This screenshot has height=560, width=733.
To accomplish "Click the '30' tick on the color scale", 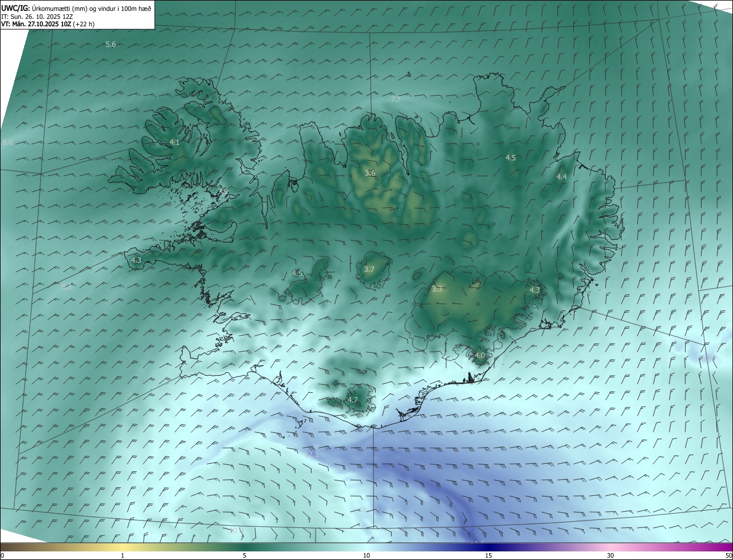I will coord(610,555).
